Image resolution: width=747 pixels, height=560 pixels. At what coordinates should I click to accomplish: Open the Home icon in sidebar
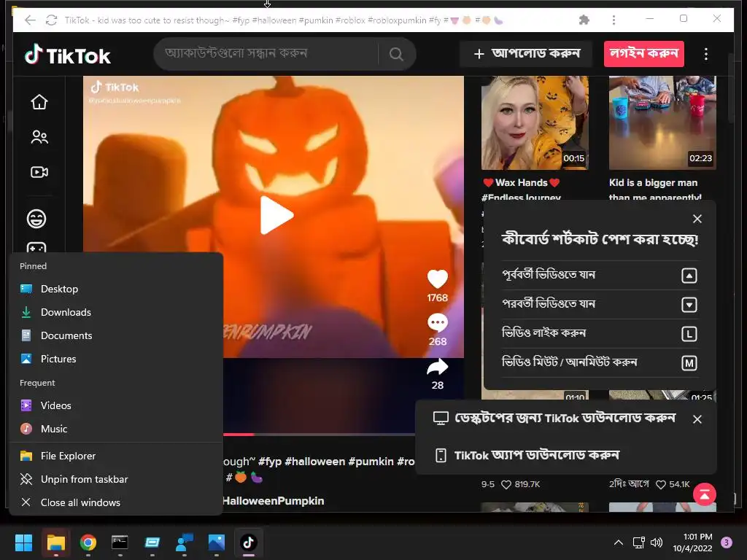pos(39,102)
